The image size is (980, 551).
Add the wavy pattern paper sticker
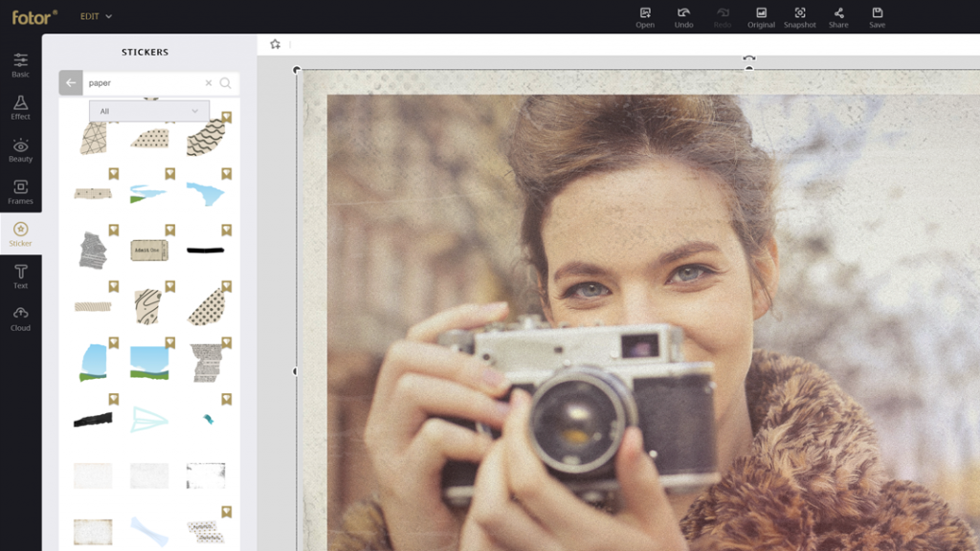[206, 138]
